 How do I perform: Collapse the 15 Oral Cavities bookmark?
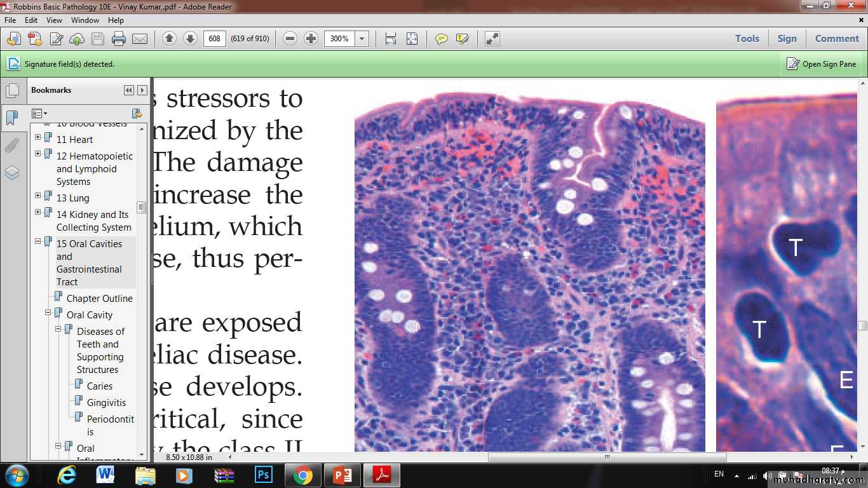[x=38, y=241]
